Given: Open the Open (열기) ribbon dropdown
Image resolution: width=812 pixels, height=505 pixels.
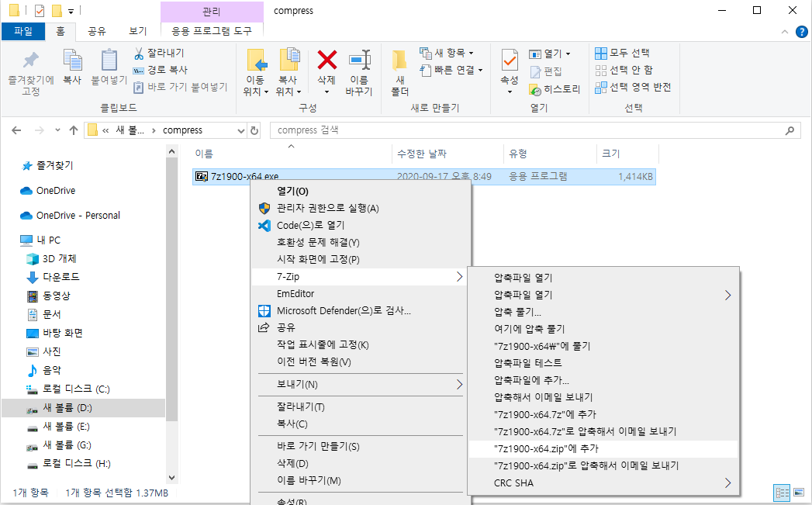Looking at the screenshot, I should [x=549, y=54].
